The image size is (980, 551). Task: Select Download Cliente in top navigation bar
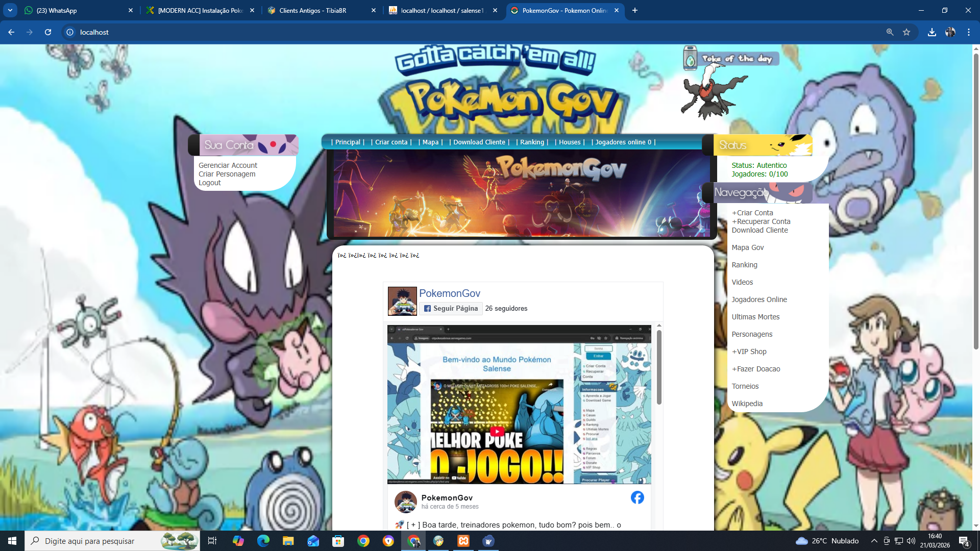click(x=479, y=142)
